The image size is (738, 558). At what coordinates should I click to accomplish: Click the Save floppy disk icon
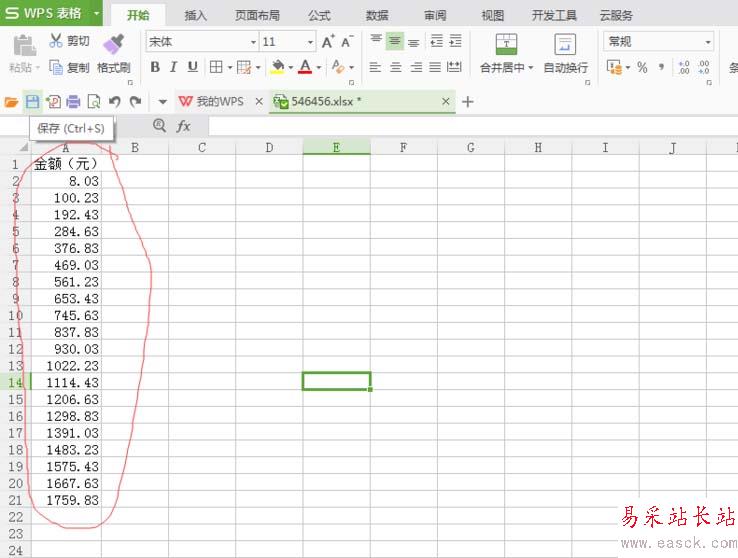tap(32, 102)
